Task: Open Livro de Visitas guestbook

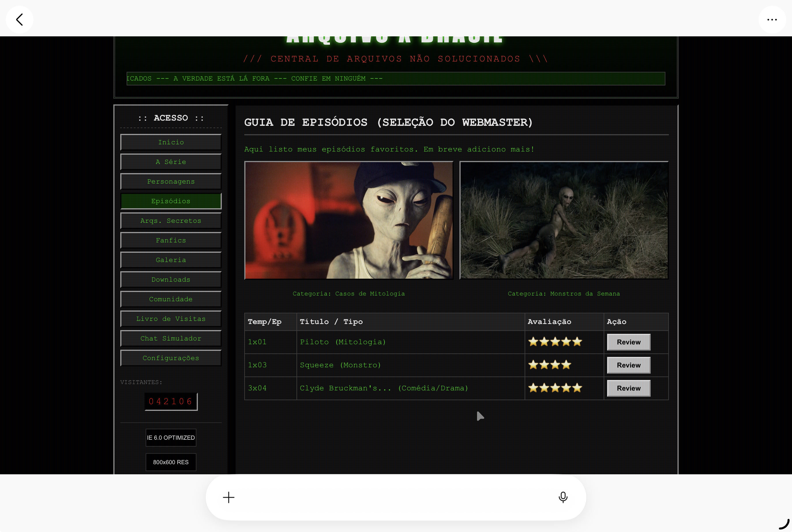Action: (x=171, y=319)
